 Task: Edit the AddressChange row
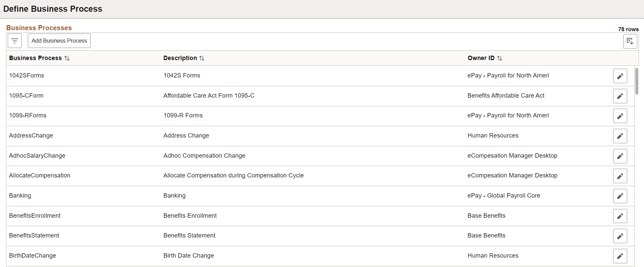[x=620, y=136]
